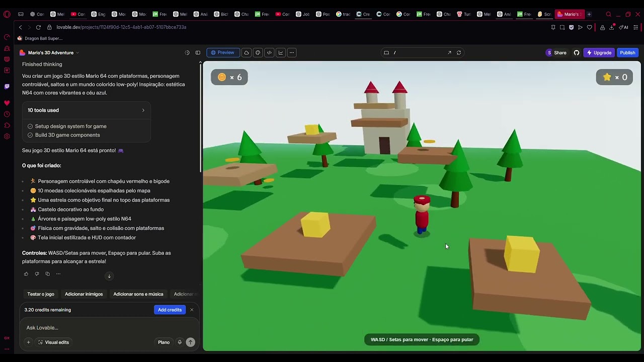Image resolution: width=644 pixels, height=362 pixels.
Task: Open version history clock icon
Action: [x=187, y=53]
